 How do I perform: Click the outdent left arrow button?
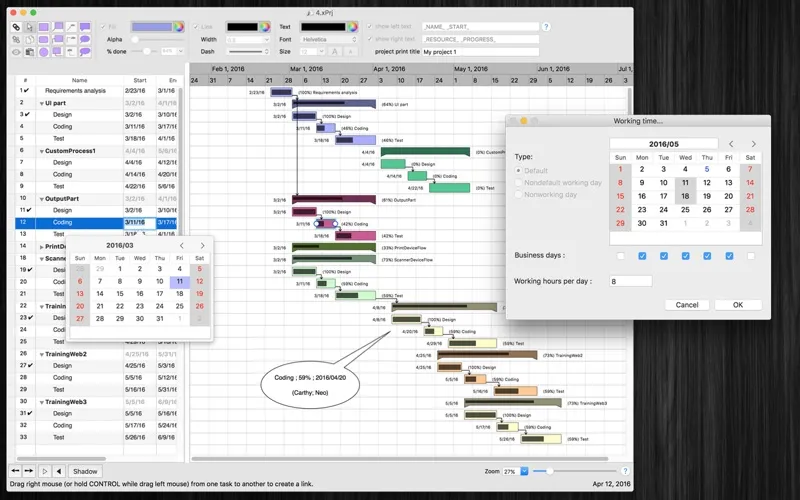point(16,471)
